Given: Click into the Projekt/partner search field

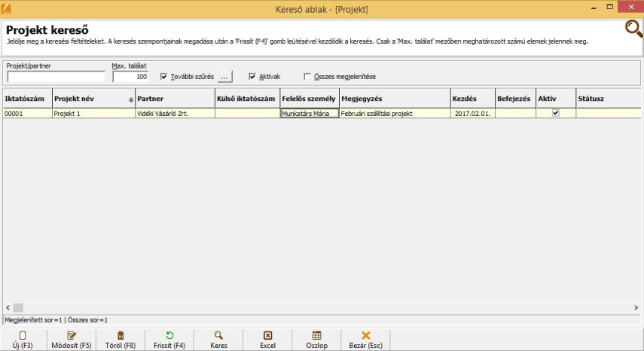Looking at the screenshot, I should coord(56,77).
